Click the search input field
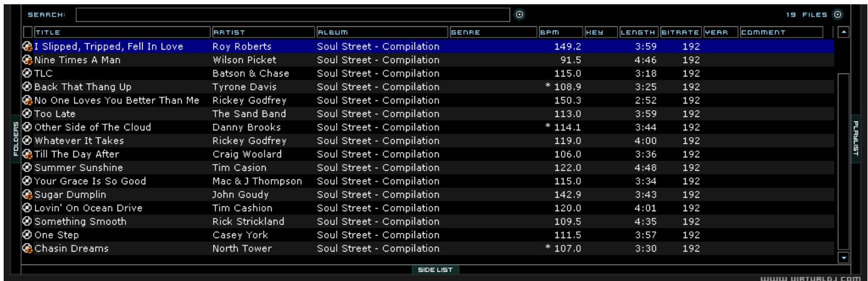The width and height of the screenshot is (868, 281). 293,14
